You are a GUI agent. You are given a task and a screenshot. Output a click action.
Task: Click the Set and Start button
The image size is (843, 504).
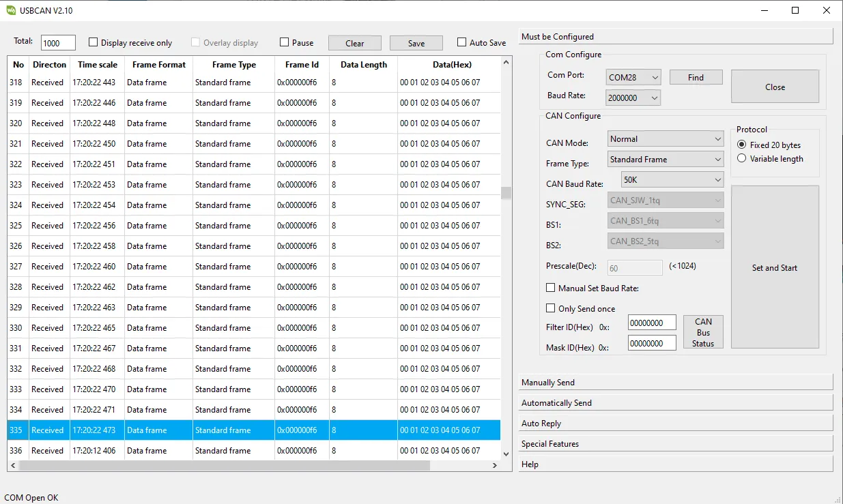(775, 267)
